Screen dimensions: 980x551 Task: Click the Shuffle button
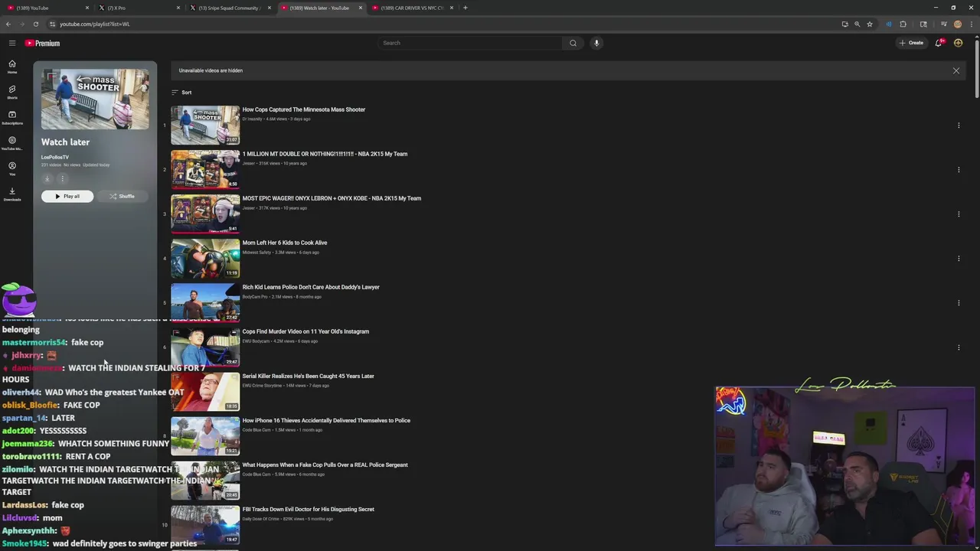(122, 196)
